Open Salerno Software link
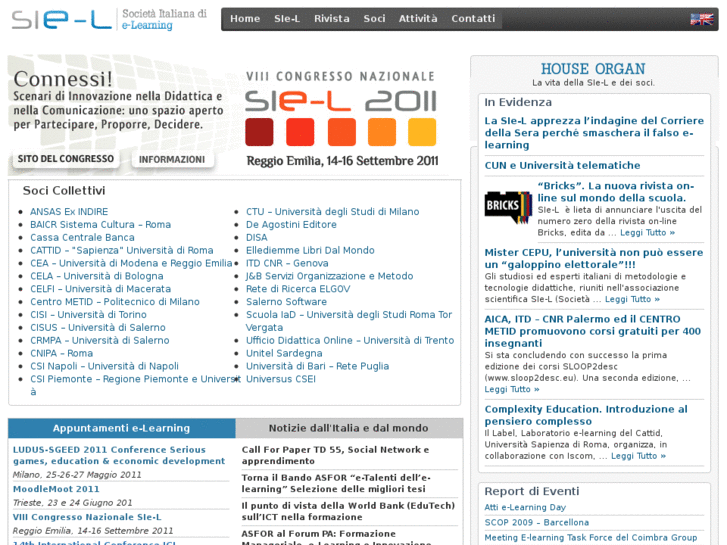Viewport: 727px width, 545px height. coord(286,302)
